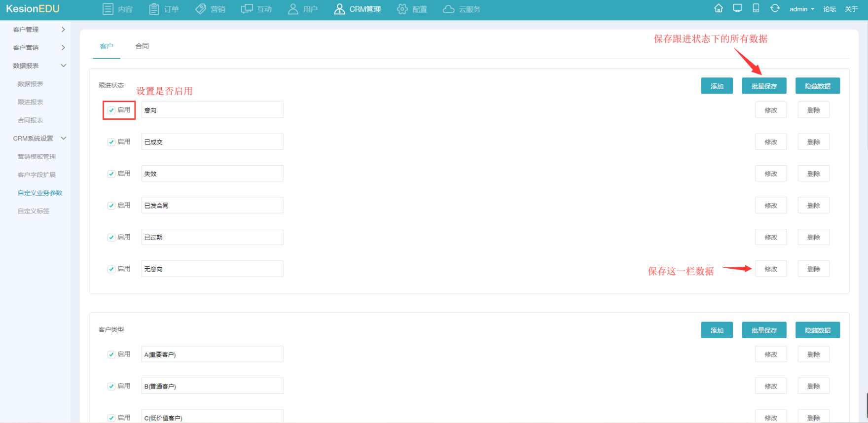Toggle 启用 checkbox for 无意向

(x=111, y=269)
